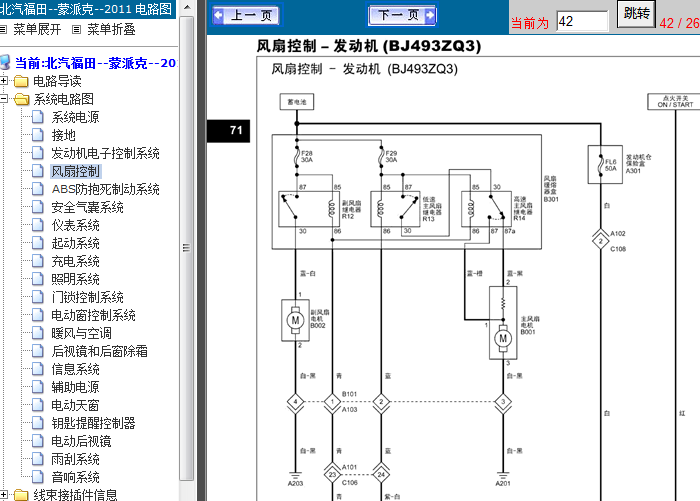Click the F28 30A fuse symbol
The width and height of the screenshot is (700, 501).
(297, 157)
